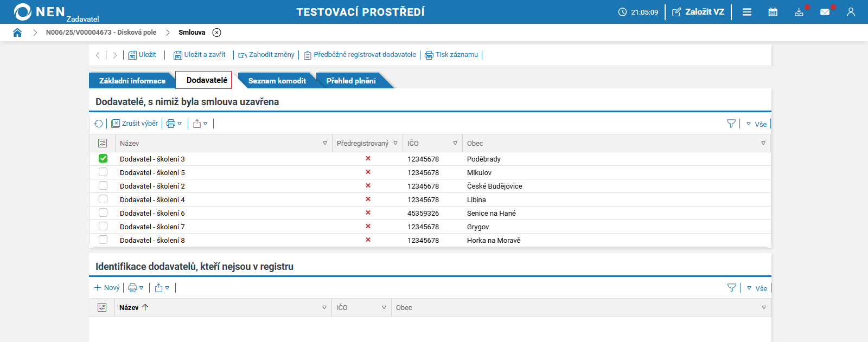This screenshot has width=868, height=342.
Task: Click the cell Horka na Moravě
Action: point(494,240)
